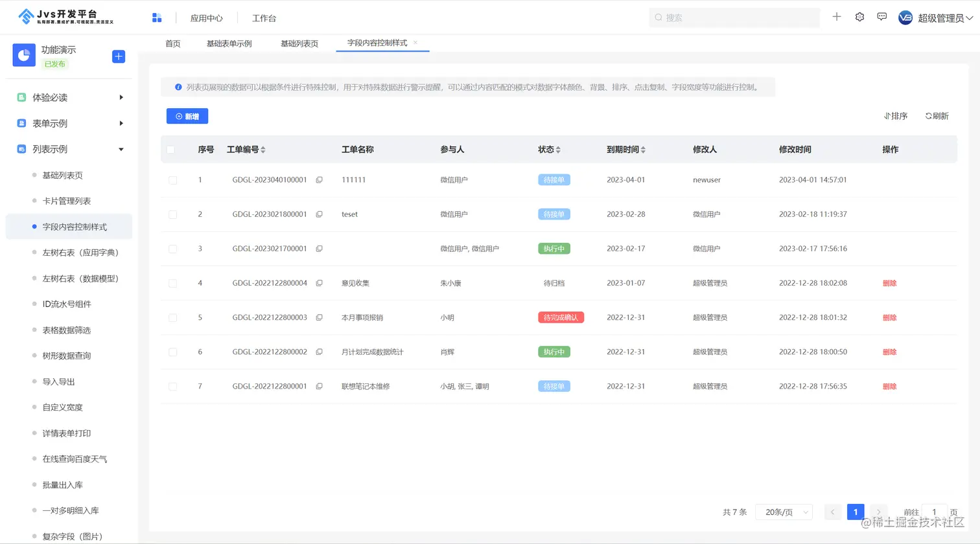980x544 pixels.
Task: Switch to the 基础表单示例 tab
Action: pyautogui.click(x=229, y=43)
